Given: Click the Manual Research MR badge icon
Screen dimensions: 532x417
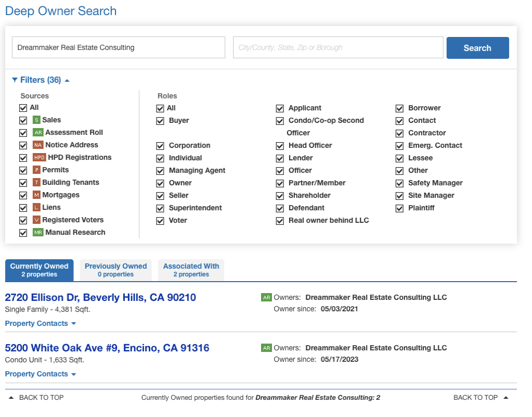Looking at the screenshot, I should (38, 233).
